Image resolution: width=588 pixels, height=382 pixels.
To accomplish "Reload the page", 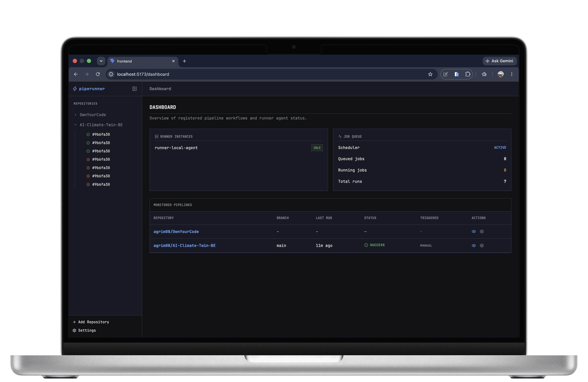I will point(98,74).
